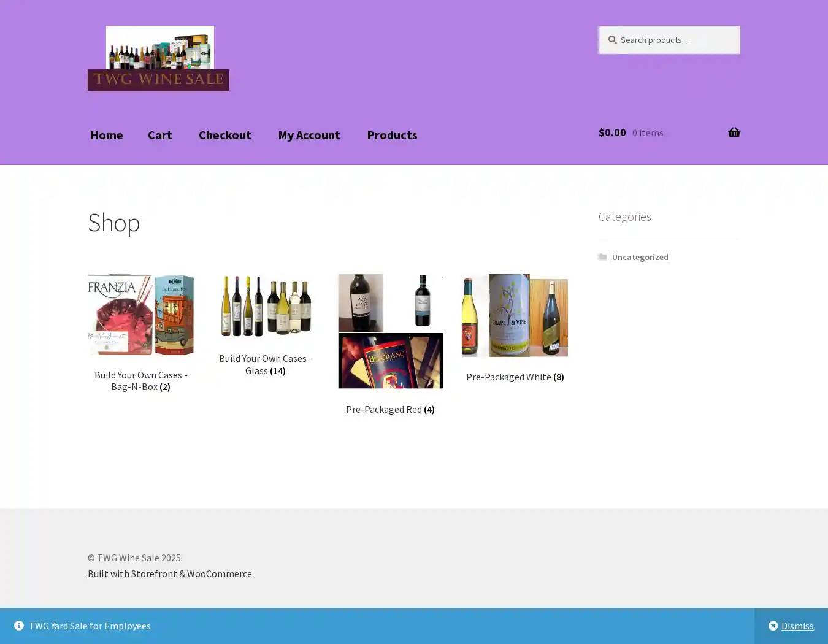Viewport: 828px width, 644px height.
Task: Click the Uncategorized folder icon
Action: coord(603,257)
